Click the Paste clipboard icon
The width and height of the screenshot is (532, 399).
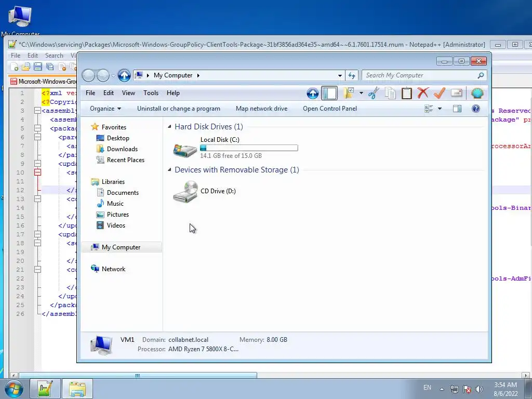click(406, 94)
